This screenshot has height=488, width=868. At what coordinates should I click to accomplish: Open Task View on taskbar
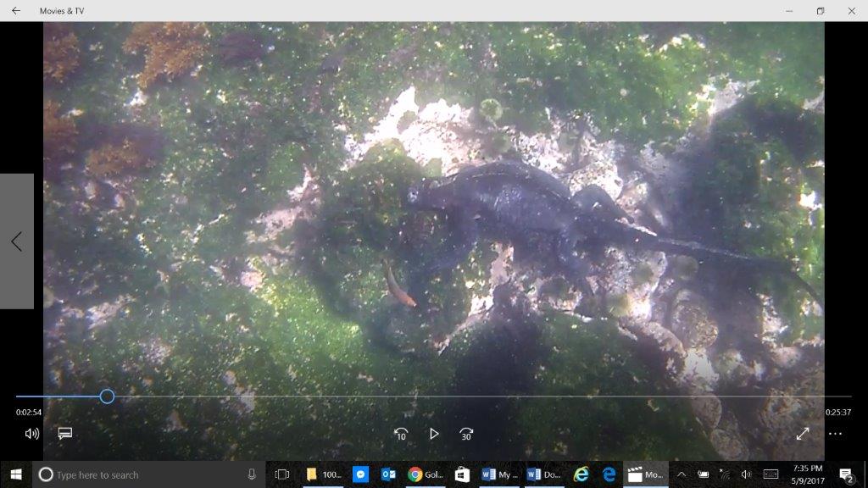coord(282,474)
